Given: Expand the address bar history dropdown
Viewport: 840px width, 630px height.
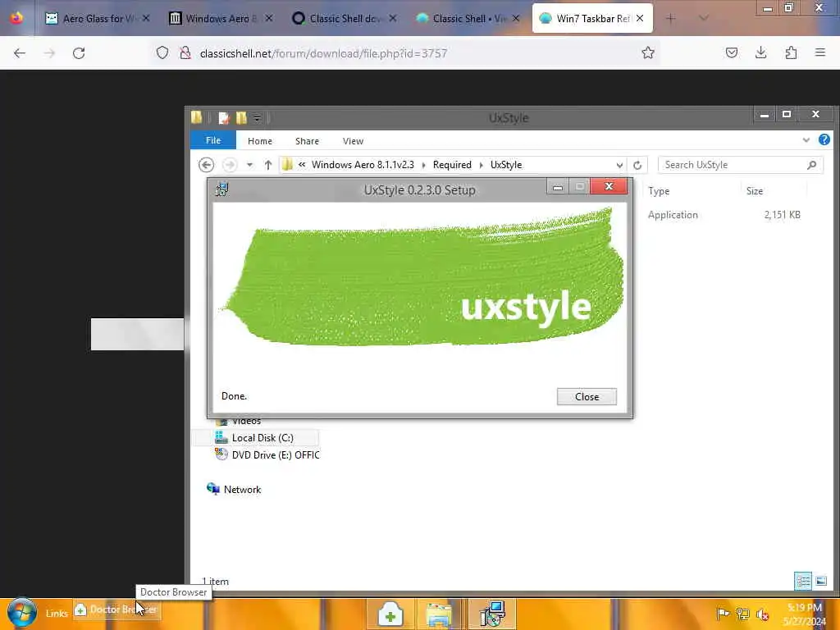Looking at the screenshot, I should (619, 165).
